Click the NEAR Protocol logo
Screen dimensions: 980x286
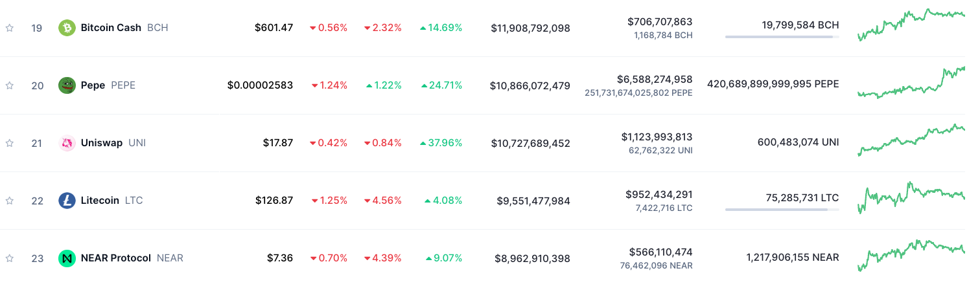[67, 258]
